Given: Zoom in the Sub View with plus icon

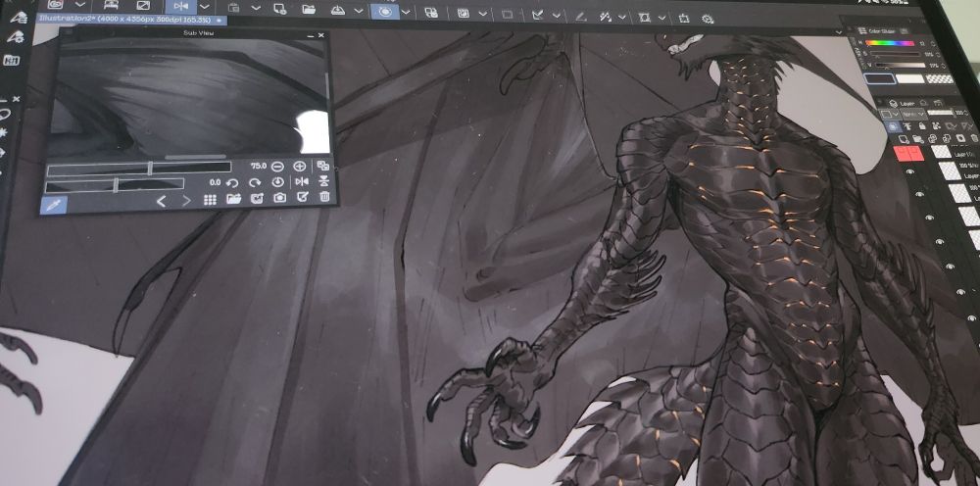Looking at the screenshot, I should click(x=300, y=167).
